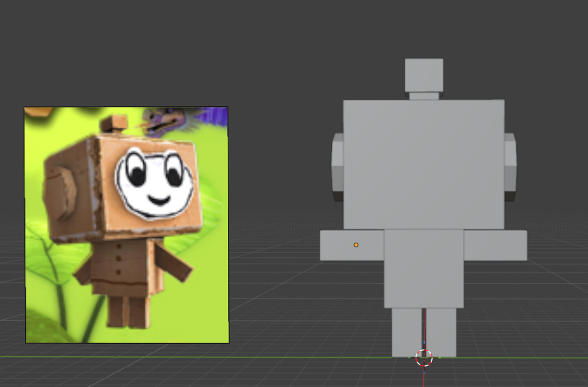
Task: Select the right arm block of the model
Action: [496, 245]
